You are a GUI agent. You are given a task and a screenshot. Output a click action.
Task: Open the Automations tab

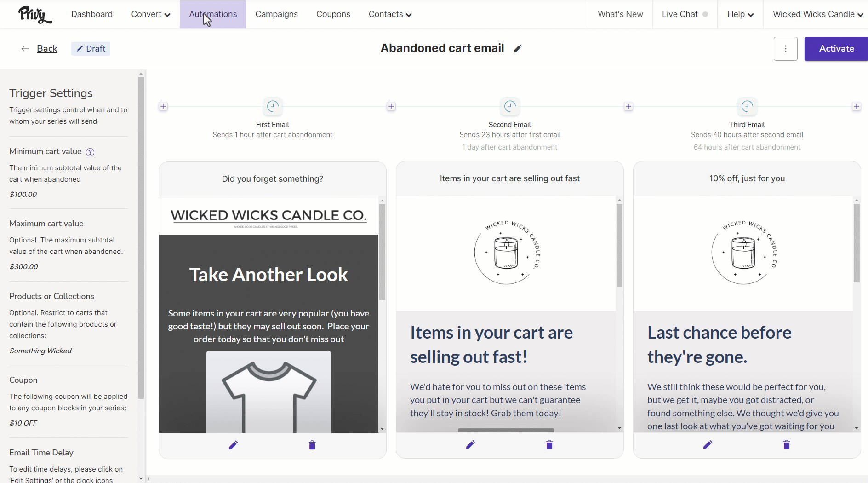click(x=213, y=14)
